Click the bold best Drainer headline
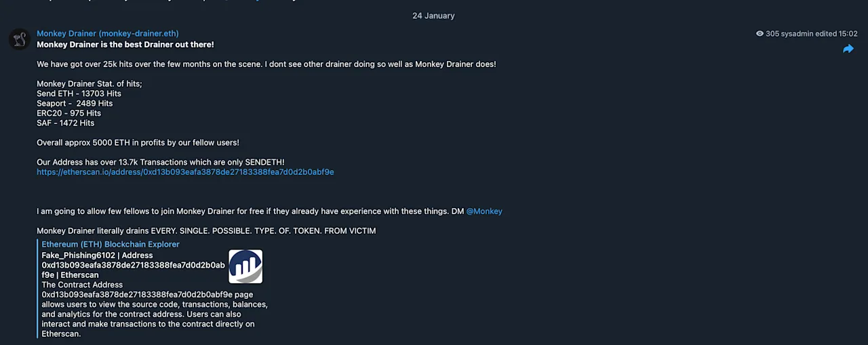This screenshot has width=868, height=345. (125, 45)
